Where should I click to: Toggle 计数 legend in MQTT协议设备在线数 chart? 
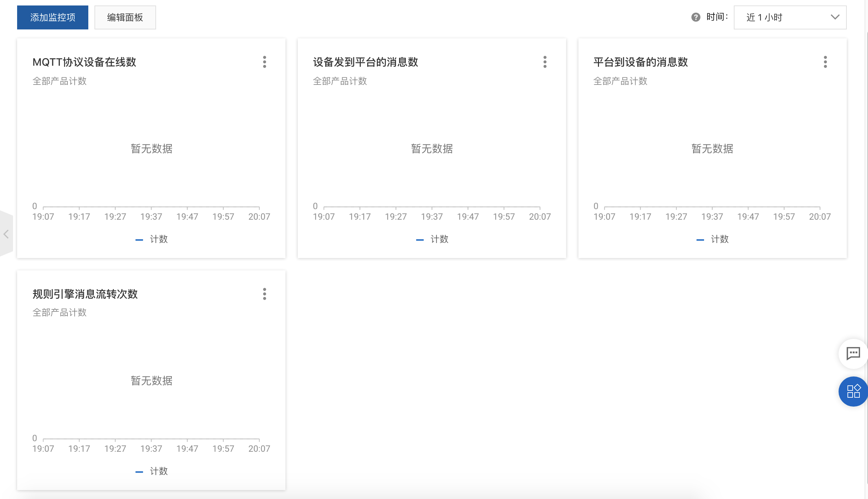click(152, 239)
